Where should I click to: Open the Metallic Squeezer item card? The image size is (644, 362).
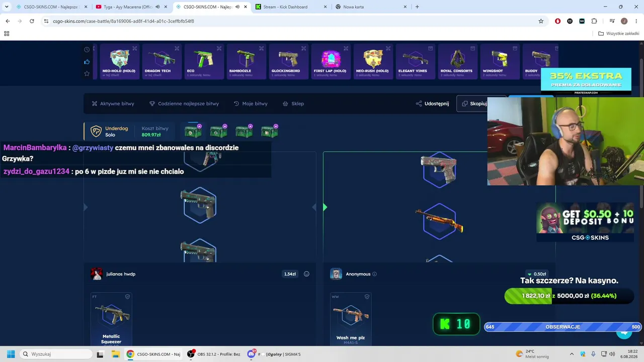click(x=111, y=319)
